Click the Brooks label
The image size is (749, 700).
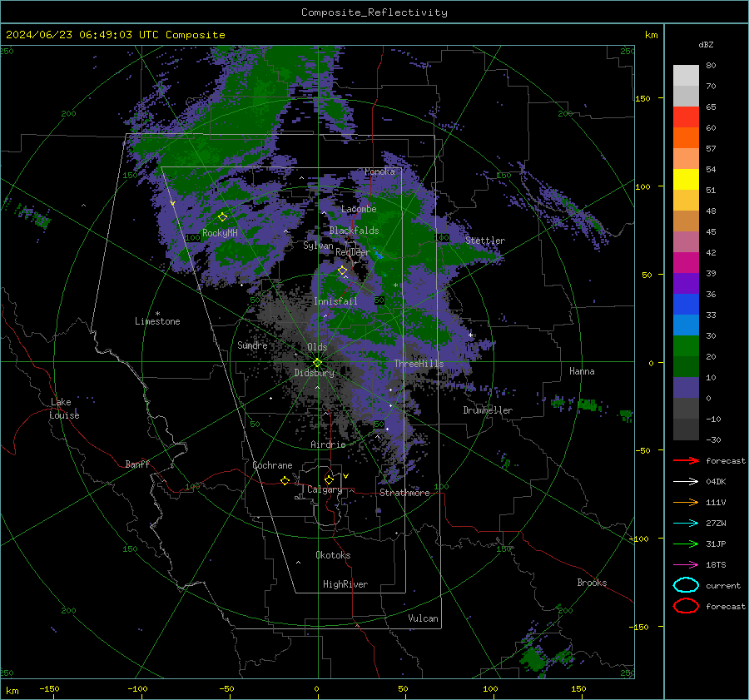click(x=592, y=583)
